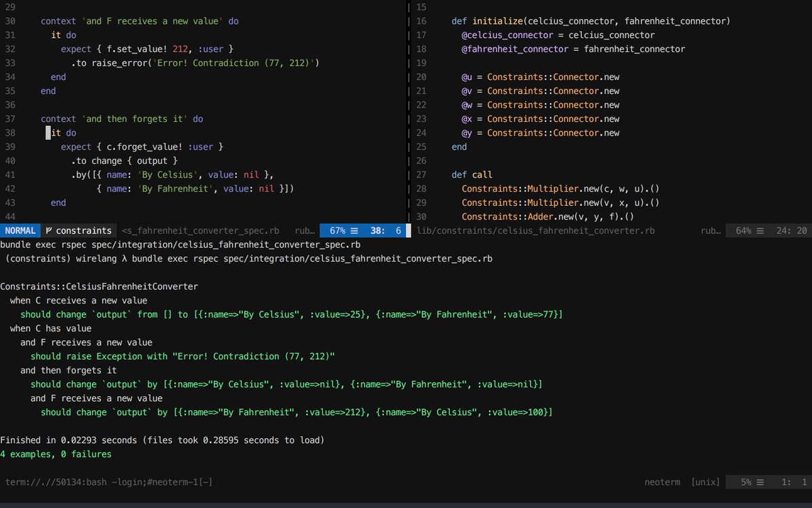Click 'when C has value' output line
812x508 pixels.
coord(51,328)
